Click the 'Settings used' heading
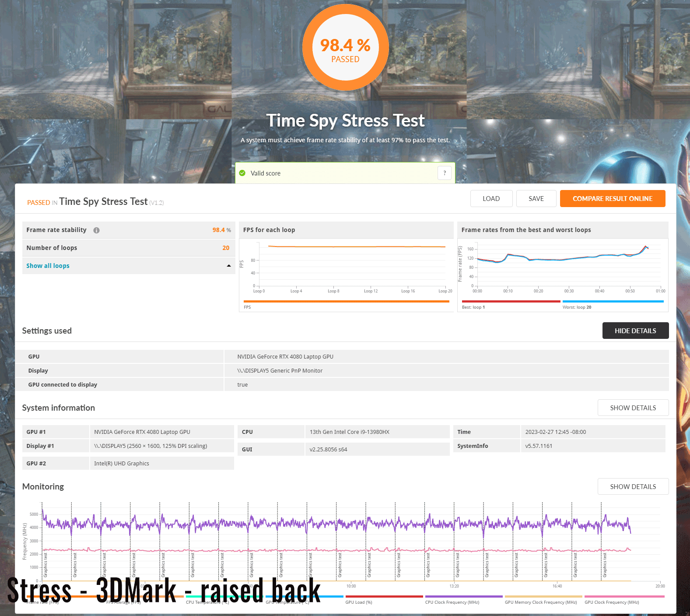 47,331
